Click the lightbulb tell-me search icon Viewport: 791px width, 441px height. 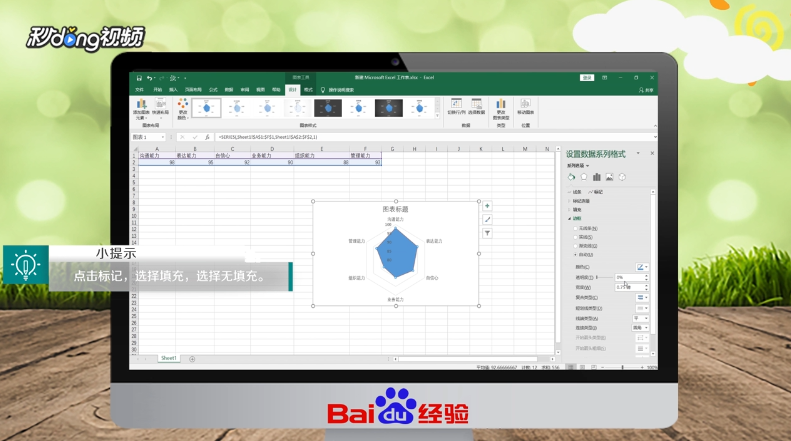point(323,90)
